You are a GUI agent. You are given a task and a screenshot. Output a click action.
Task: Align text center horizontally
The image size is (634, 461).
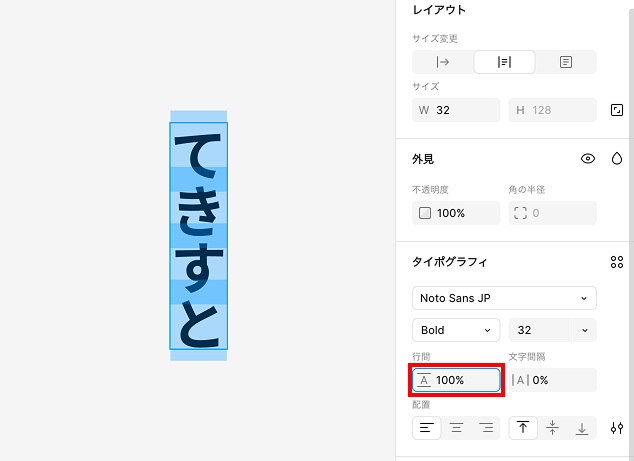[457, 428]
